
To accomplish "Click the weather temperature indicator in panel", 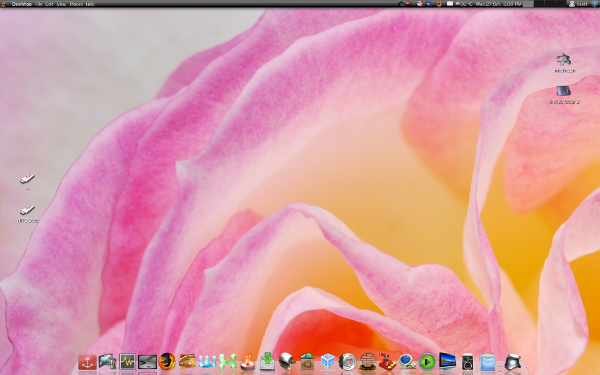I will click(x=464, y=4).
